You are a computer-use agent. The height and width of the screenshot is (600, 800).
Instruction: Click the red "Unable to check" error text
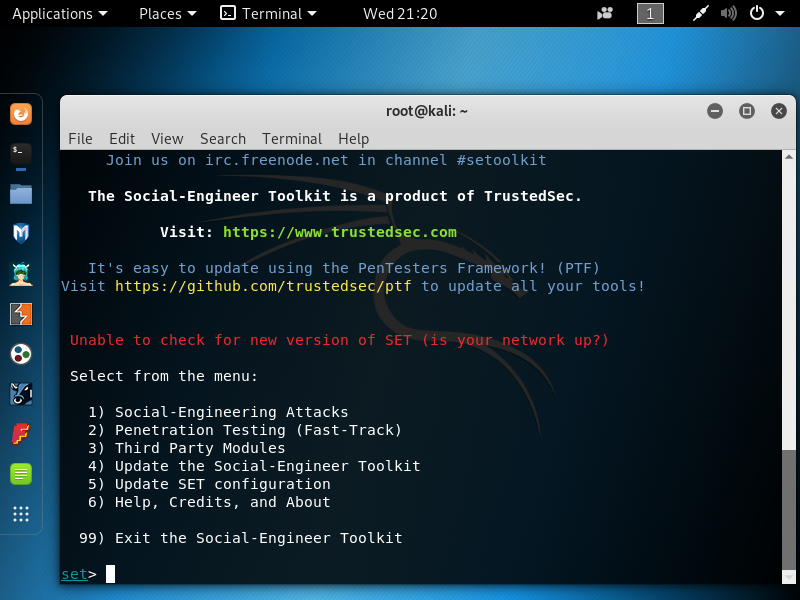339,340
